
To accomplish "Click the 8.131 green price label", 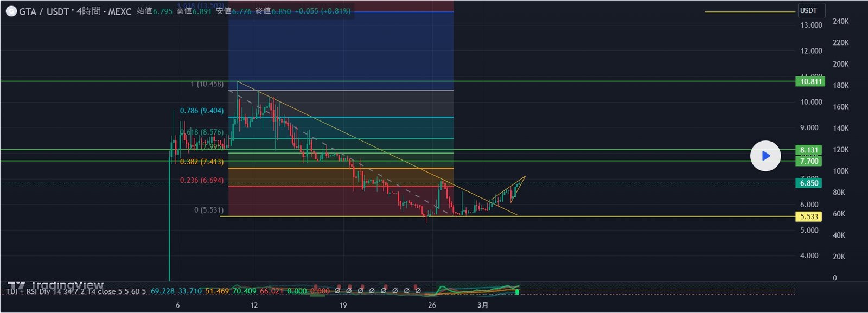I will click(808, 150).
